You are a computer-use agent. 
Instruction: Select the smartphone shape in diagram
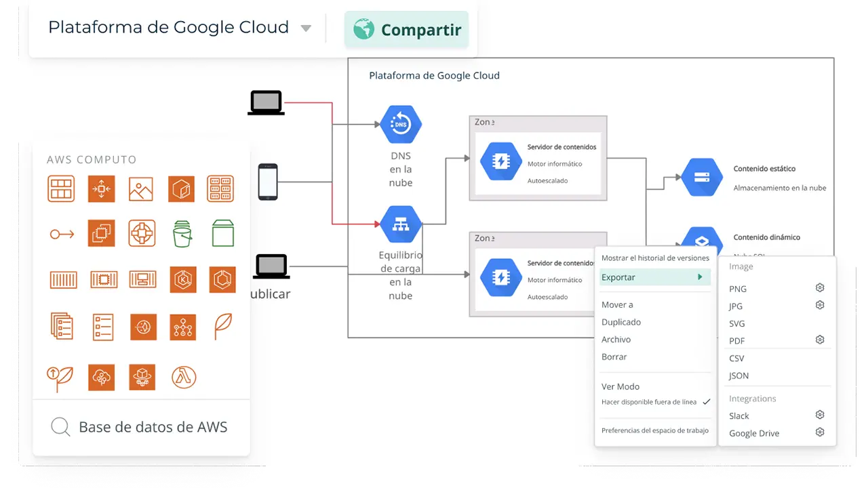tap(268, 182)
